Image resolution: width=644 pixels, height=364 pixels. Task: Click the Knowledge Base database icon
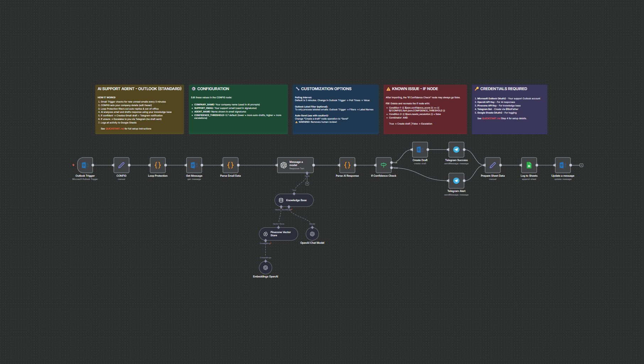(280, 200)
